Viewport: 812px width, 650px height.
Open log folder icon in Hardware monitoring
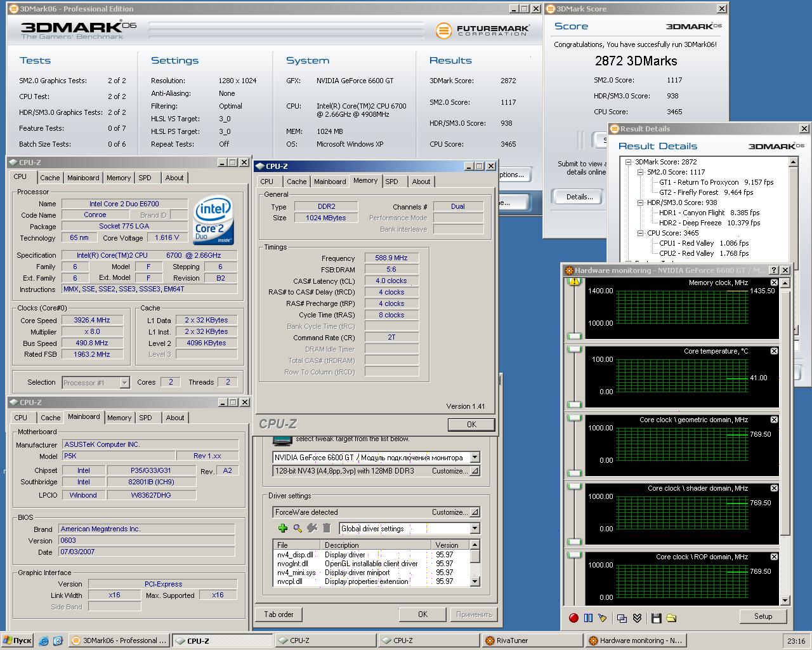click(671, 618)
